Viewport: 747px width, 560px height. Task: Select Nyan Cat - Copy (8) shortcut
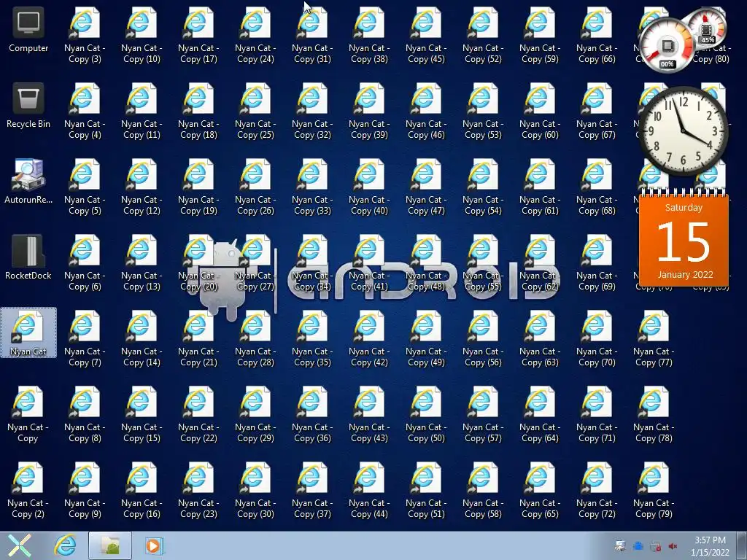tap(85, 414)
